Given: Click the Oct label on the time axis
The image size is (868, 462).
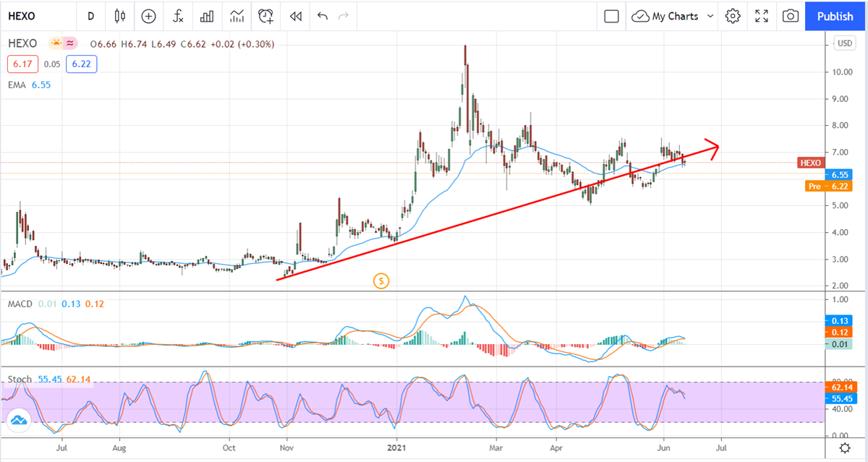Looking at the screenshot, I should point(229,449).
